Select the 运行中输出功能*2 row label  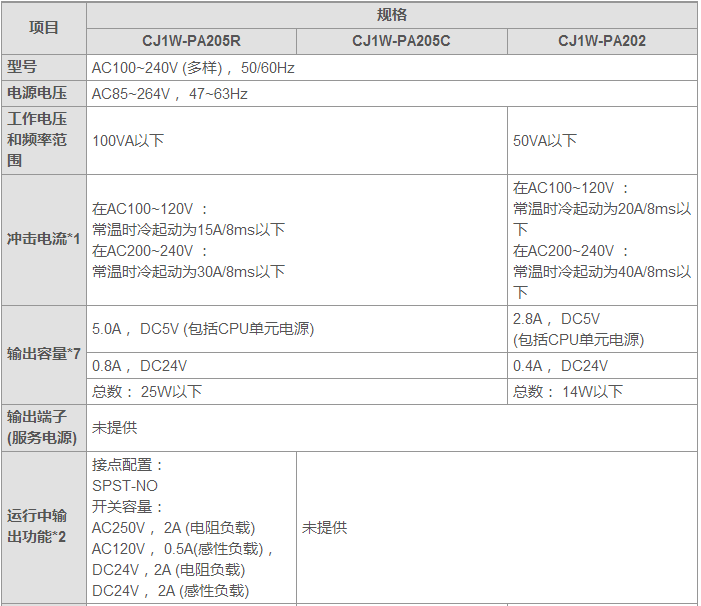click(x=37, y=527)
